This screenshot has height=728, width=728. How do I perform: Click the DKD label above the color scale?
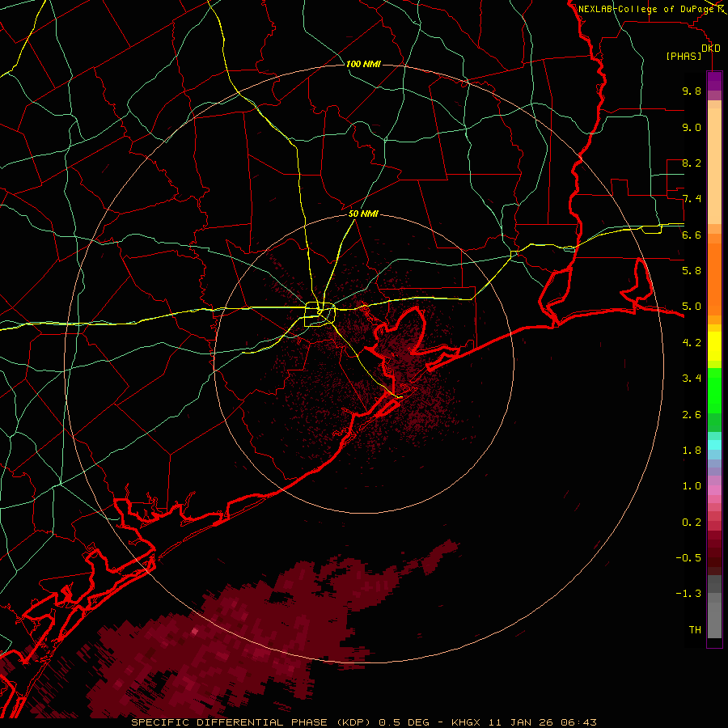point(711,49)
